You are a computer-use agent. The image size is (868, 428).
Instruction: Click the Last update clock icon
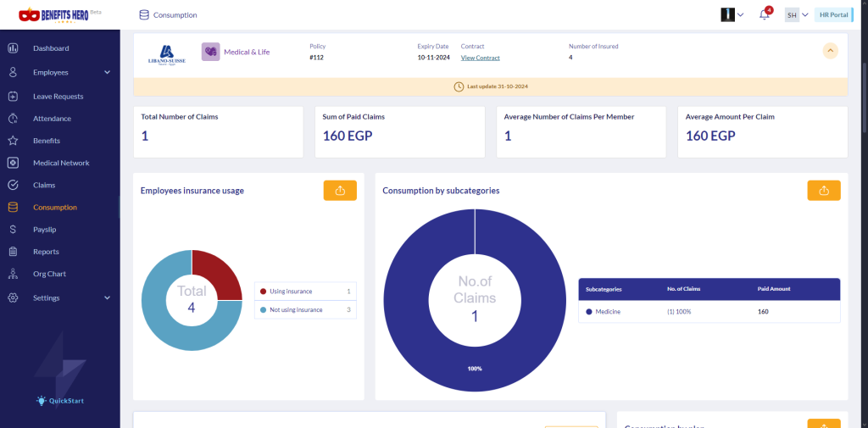459,86
